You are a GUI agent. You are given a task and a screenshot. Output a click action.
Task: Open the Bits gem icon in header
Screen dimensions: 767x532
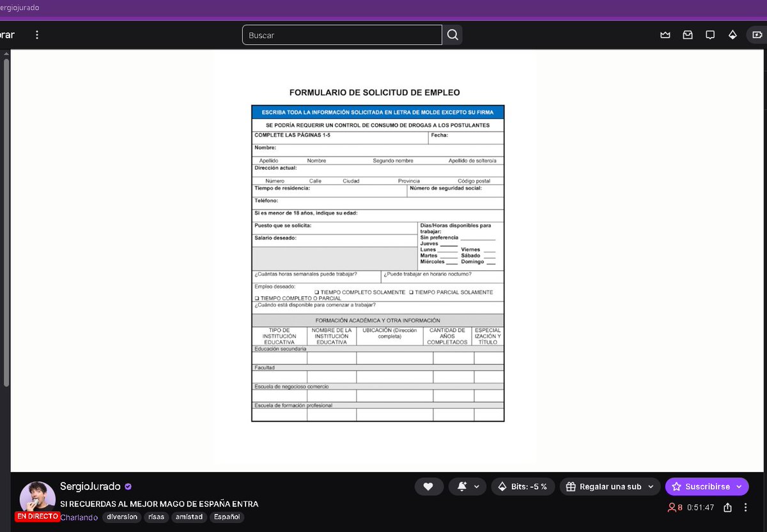point(732,35)
